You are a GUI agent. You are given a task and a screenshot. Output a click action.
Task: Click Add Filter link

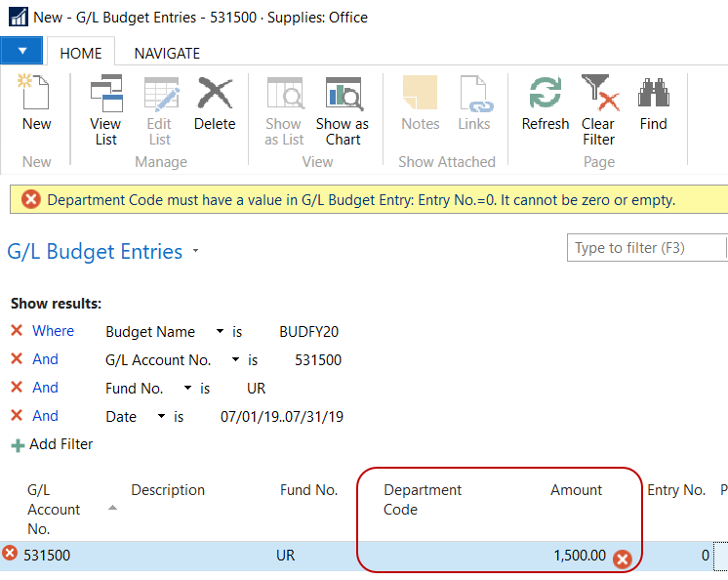[61, 444]
